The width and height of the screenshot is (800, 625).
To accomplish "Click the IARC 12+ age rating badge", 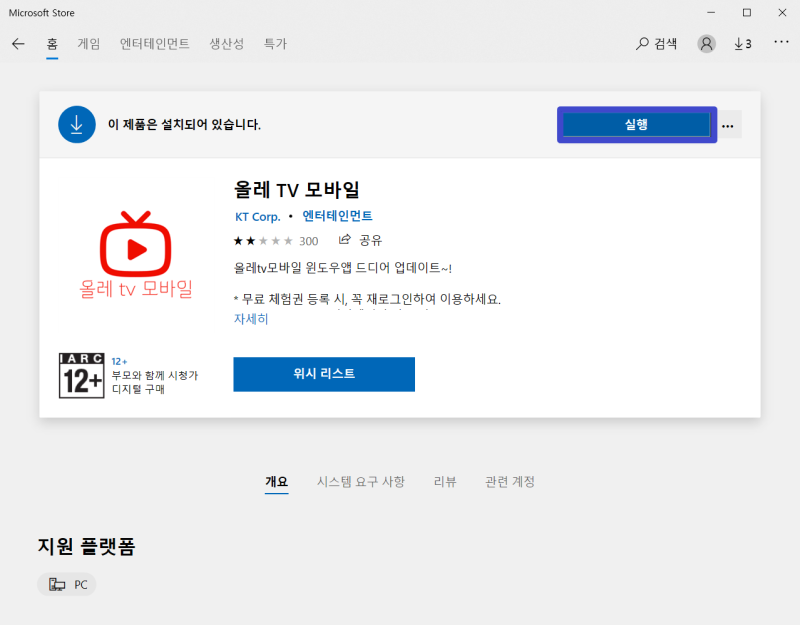I will [x=82, y=376].
